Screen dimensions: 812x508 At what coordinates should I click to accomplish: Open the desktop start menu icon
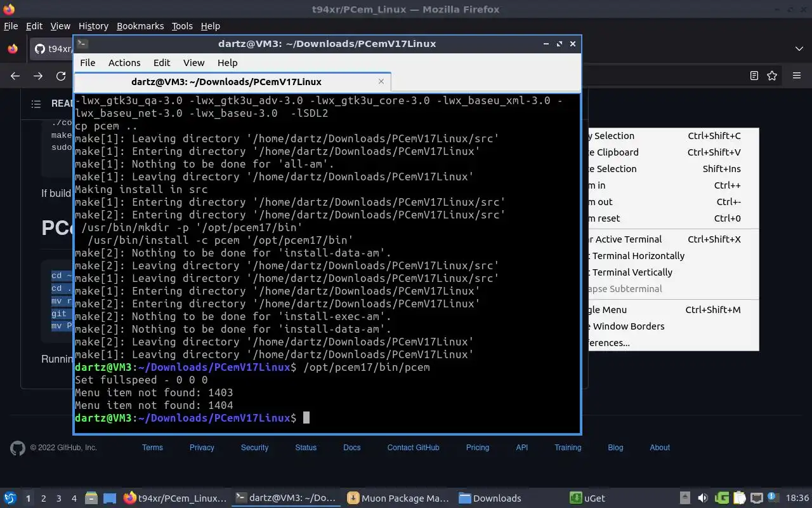(10, 498)
